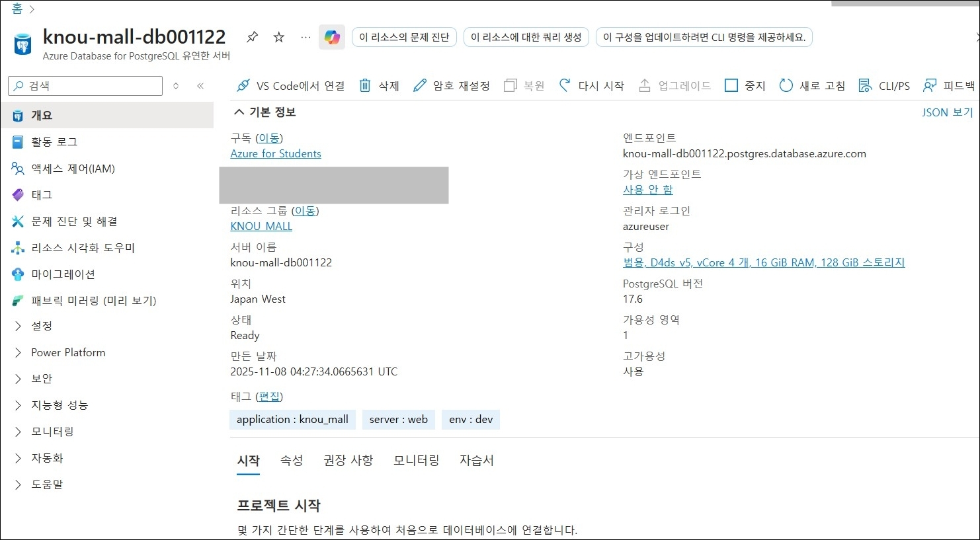Open the 태그 tags sidebar icon
980x540 pixels.
(18, 195)
